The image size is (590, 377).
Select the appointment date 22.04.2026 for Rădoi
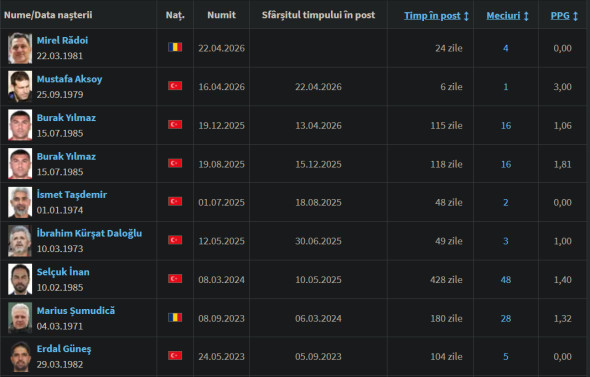tap(221, 48)
